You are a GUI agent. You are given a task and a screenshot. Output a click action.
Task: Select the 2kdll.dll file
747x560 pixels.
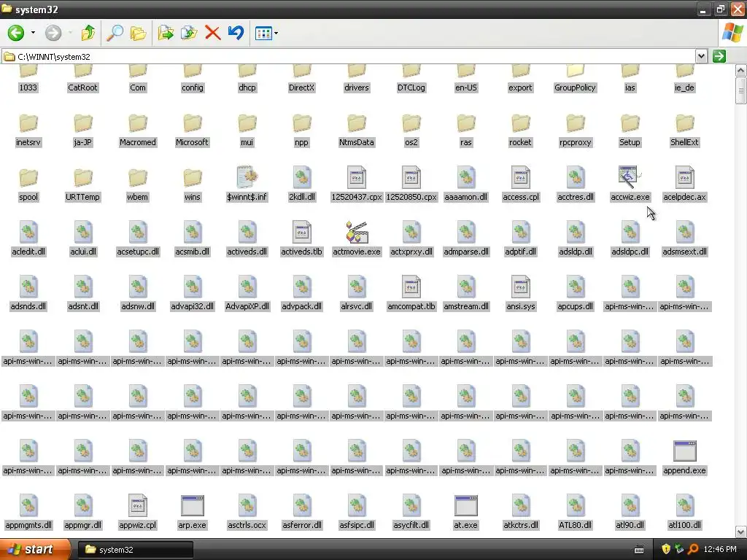(301, 184)
